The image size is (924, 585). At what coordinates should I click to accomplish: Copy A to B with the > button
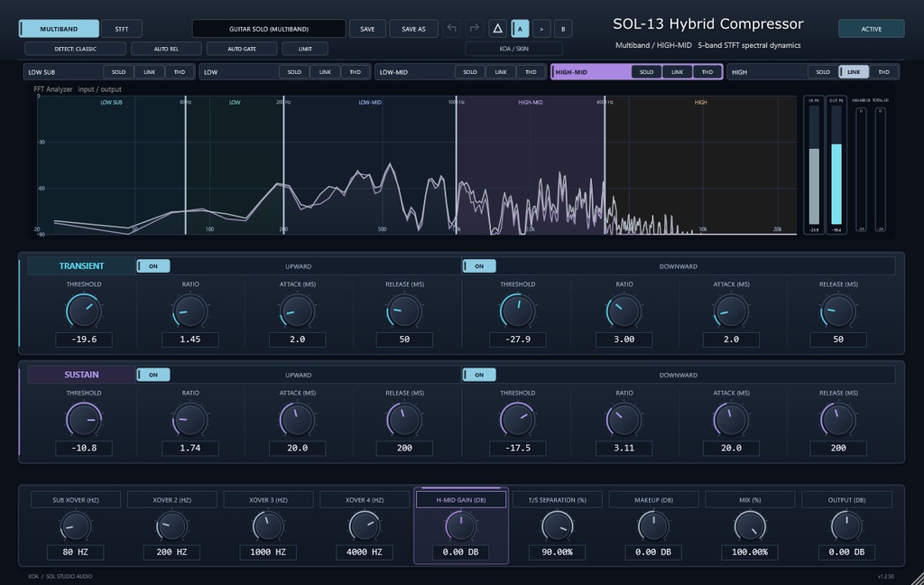click(541, 28)
